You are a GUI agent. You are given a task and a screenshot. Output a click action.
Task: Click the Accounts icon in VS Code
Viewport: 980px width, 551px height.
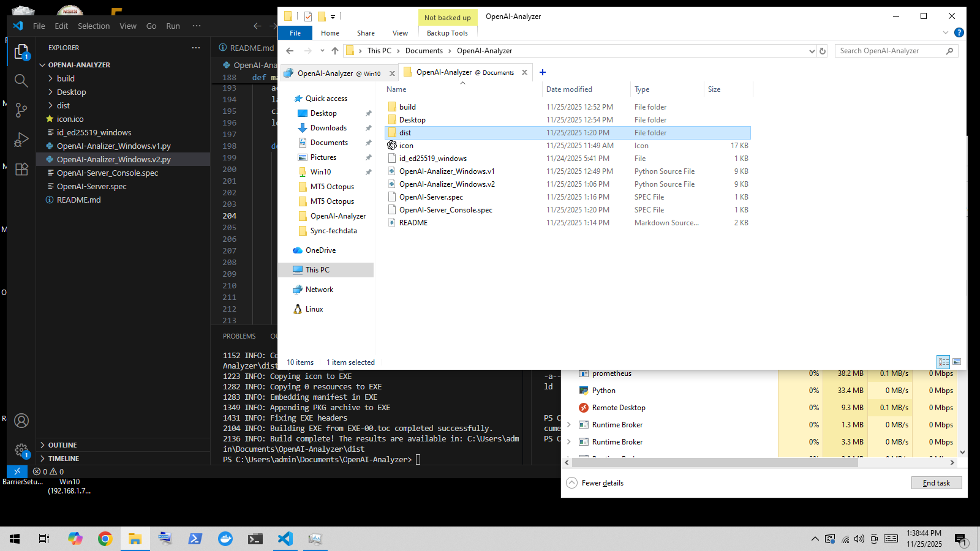pyautogui.click(x=21, y=421)
